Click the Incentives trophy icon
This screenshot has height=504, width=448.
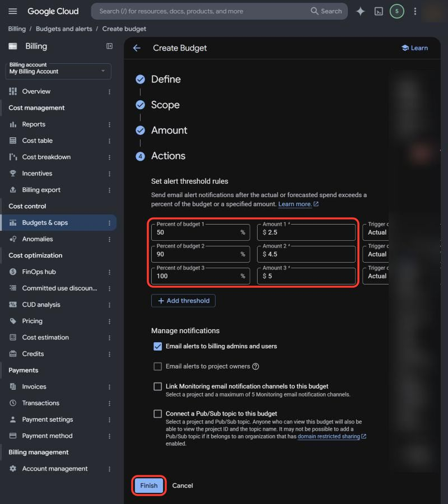click(x=13, y=173)
